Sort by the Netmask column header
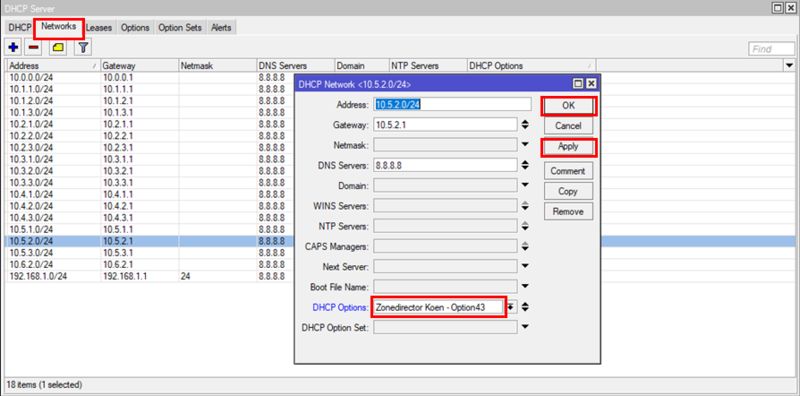This screenshot has width=800, height=396. coord(217,66)
